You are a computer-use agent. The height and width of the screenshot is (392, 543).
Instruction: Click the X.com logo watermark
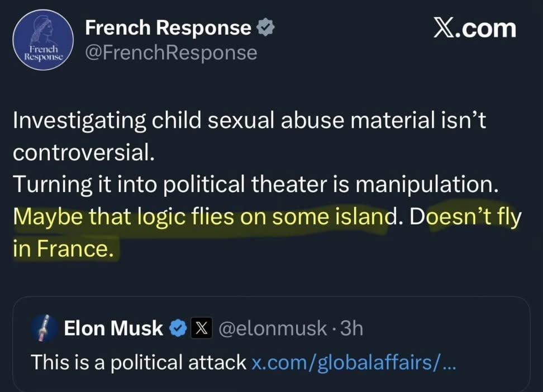point(474,28)
